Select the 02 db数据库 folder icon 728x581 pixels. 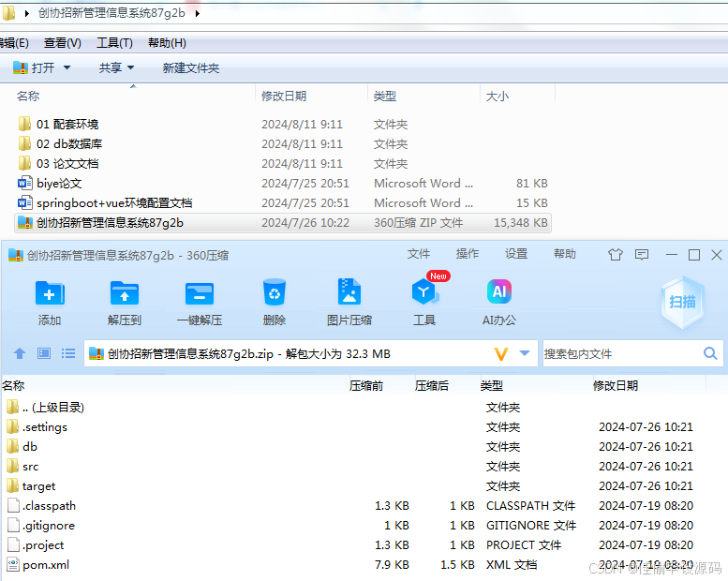pyautogui.click(x=24, y=143)
